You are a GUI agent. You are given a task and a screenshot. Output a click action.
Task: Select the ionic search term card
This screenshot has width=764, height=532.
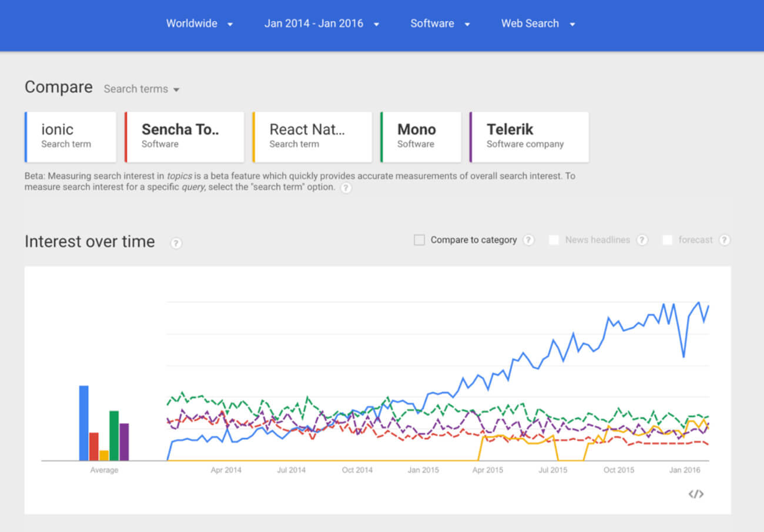(x=71, y=137)
